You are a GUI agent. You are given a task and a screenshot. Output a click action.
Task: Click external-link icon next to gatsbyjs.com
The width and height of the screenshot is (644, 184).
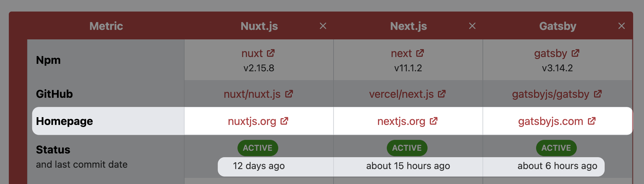(x=592, y=121)
